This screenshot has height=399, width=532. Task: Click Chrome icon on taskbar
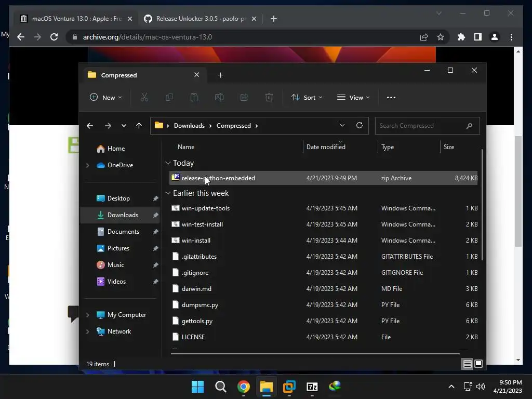click(244, 387)
